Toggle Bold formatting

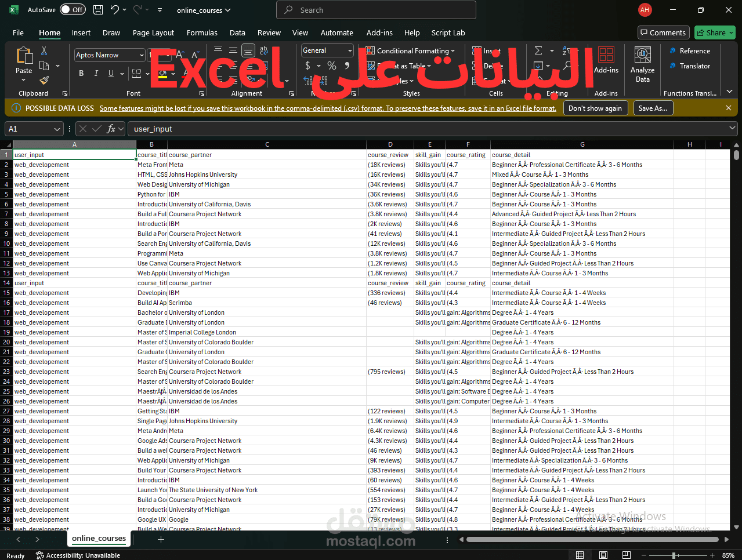click(x=81, y=73)
